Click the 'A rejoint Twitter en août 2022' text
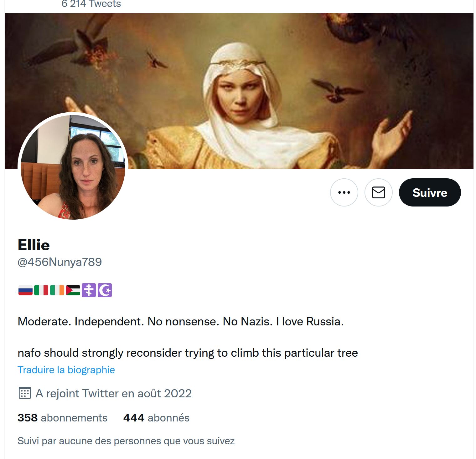The height and width of the screenshot is (459, 476). tap(113, 393)
